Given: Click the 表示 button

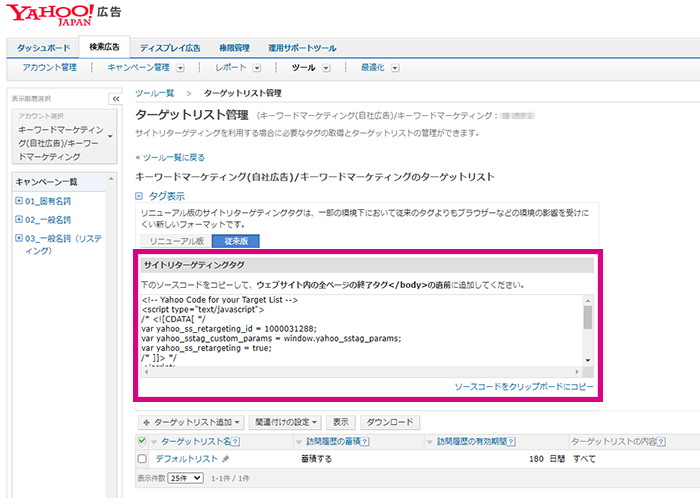Looking at the screenshot, I should tap(341, 422).
